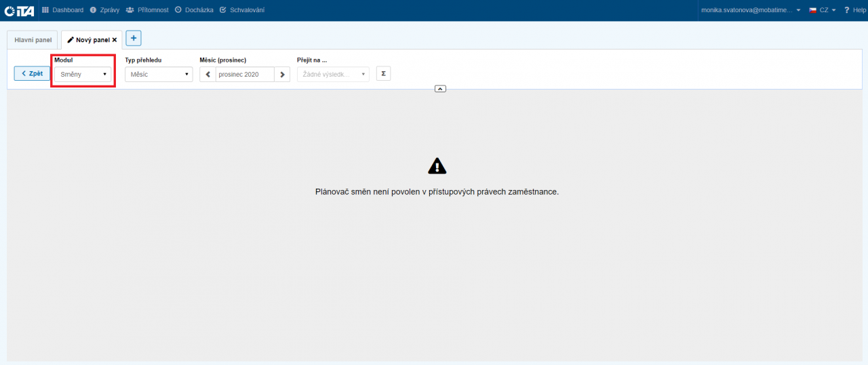
Task: Close the Nový panel tab
Action: point(115,40)
